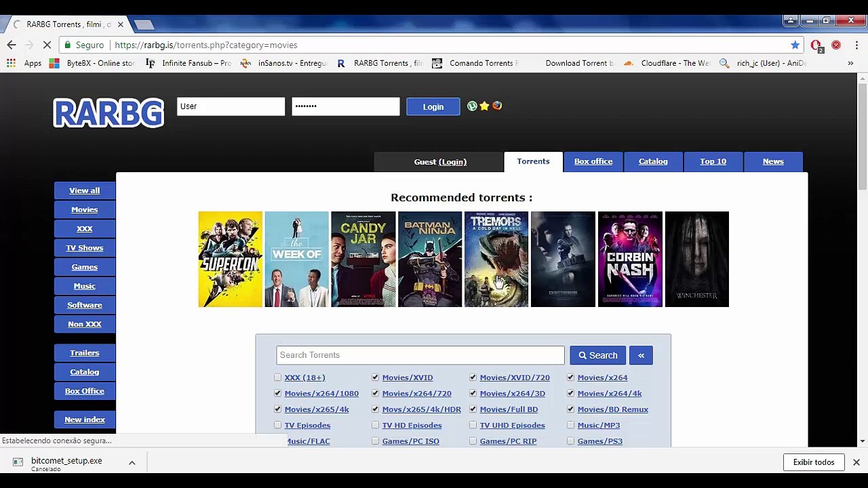Uncheck the Movies/BD Remux checkbox
The image size is (868, 488).
(570, 409)
